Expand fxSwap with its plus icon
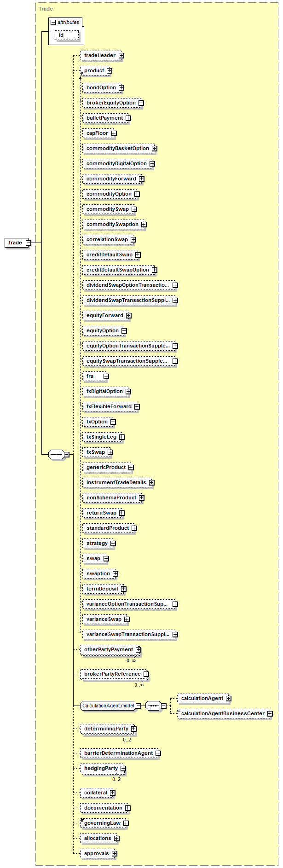 110,452
